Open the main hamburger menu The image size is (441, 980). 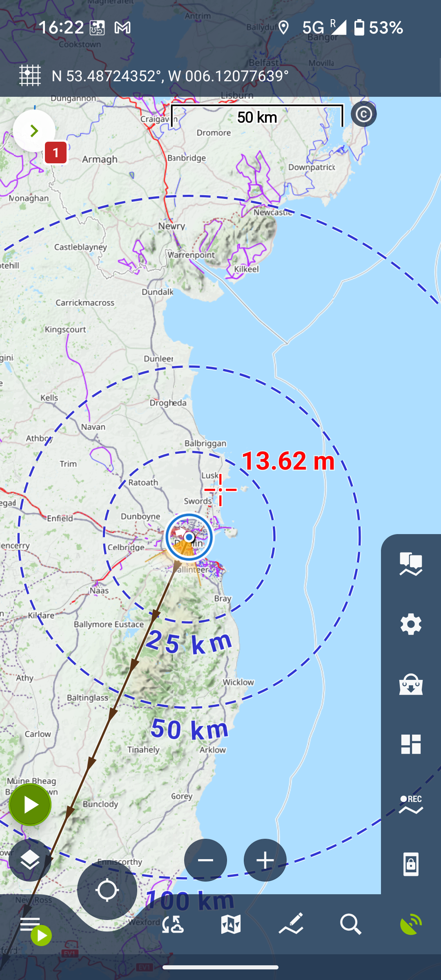pos(30,924)
